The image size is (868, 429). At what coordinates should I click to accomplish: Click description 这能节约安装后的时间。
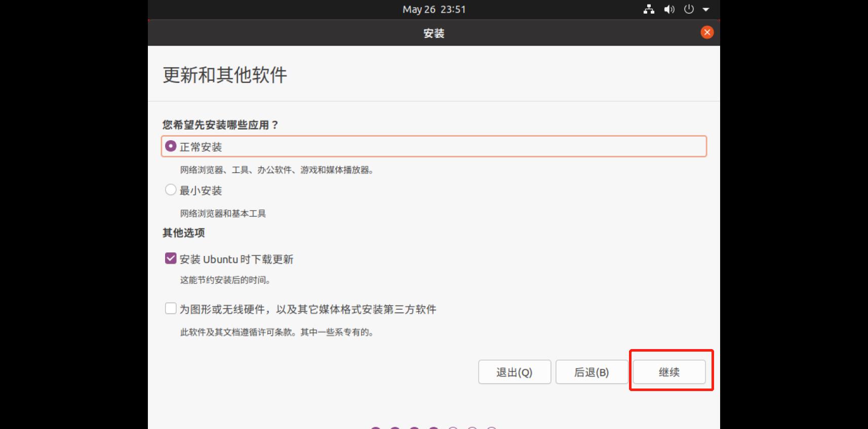(225, 280)
